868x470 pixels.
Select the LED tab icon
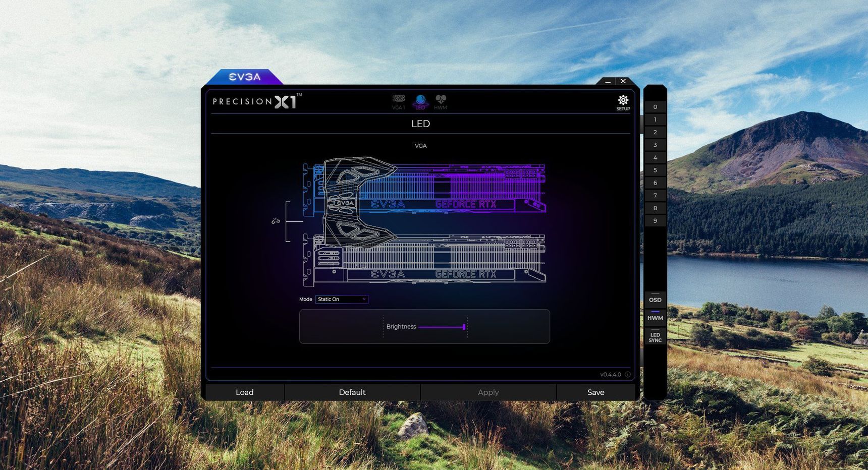[420, 101]
